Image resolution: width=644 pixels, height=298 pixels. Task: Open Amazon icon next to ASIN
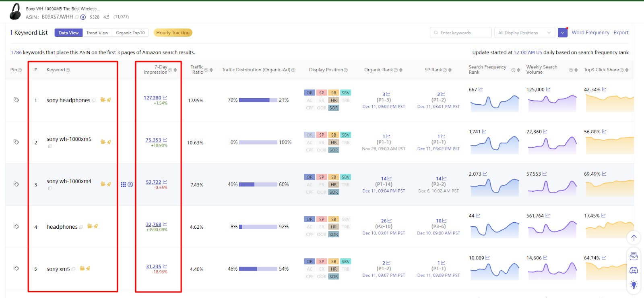[83, 17]
